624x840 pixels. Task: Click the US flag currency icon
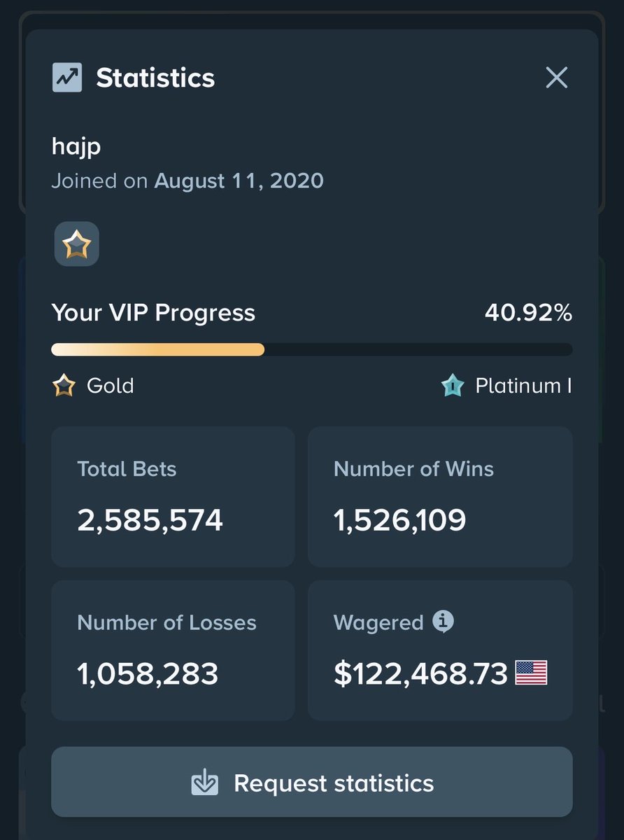coord(531,673)
